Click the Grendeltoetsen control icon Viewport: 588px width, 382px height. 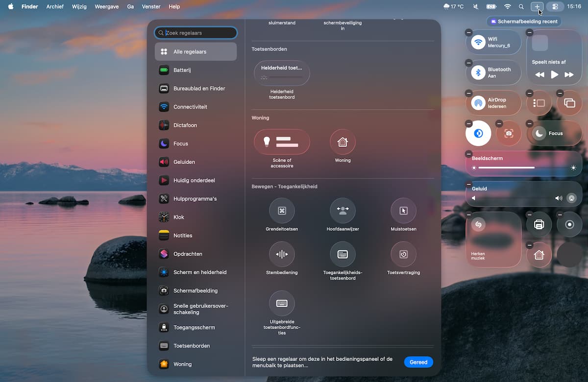click(282, 211)
